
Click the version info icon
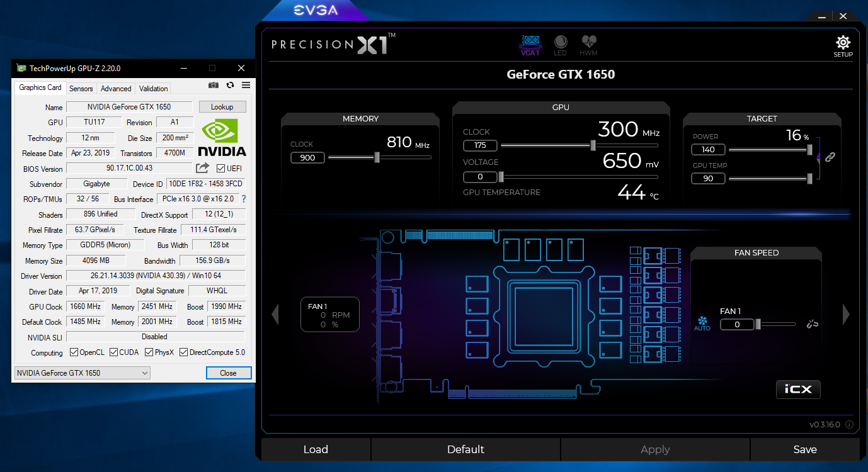point(849,424)
